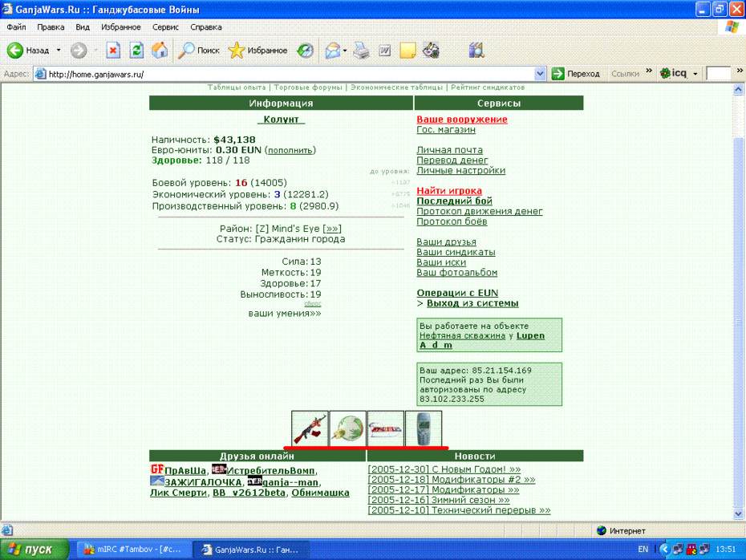The width and height of the screenshot is (746, 560).
Task: Click the globe map thumbnail image
Action: tap(348, 428)
